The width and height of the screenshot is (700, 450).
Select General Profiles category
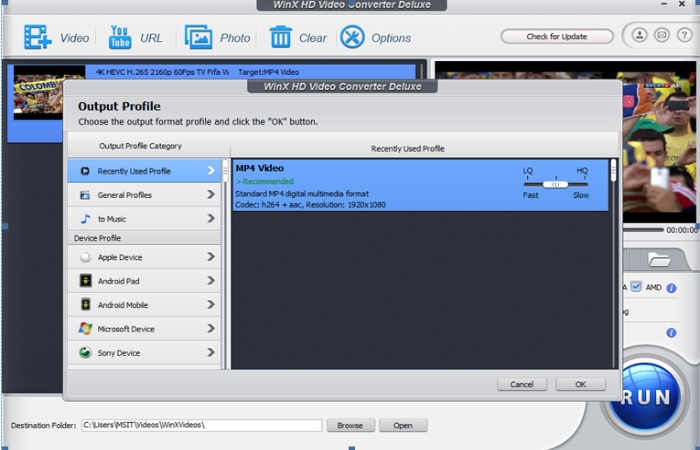(144, 195)
